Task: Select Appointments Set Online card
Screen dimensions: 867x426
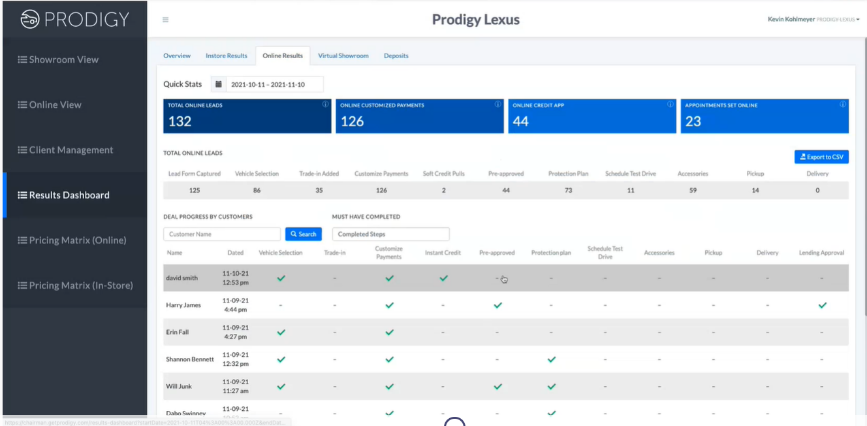Action: pyautogui.click(x=765, y=116)
